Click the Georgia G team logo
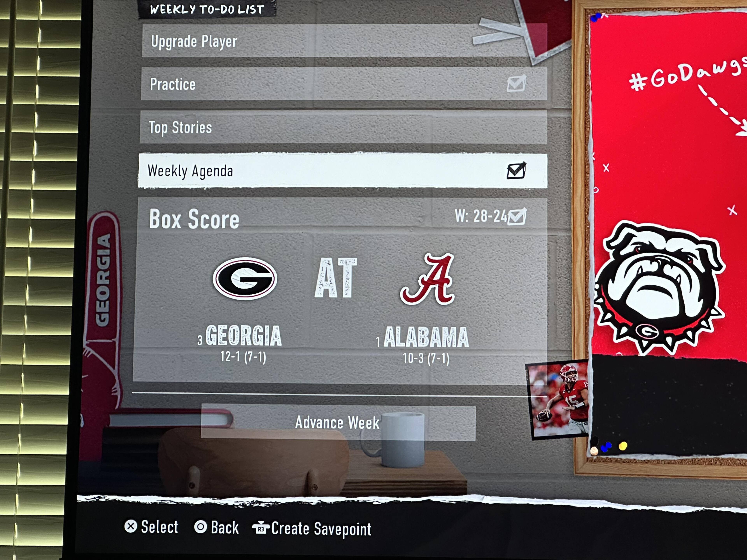747x560 pixels. coord(245,279)
